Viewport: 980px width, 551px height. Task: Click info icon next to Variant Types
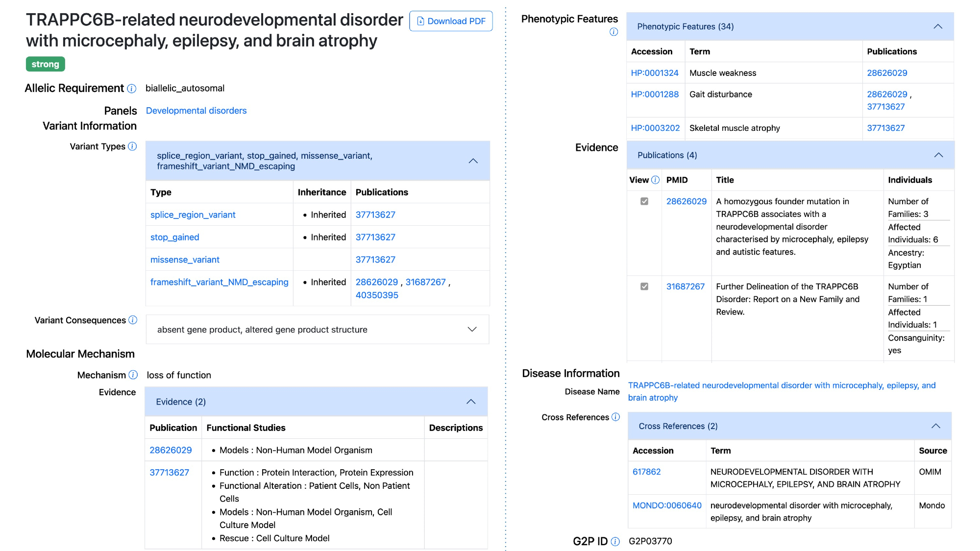coord(132,146)
